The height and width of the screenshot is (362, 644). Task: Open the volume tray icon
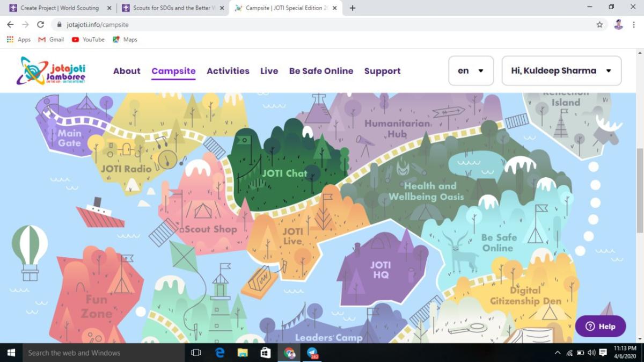click(591, 353)
